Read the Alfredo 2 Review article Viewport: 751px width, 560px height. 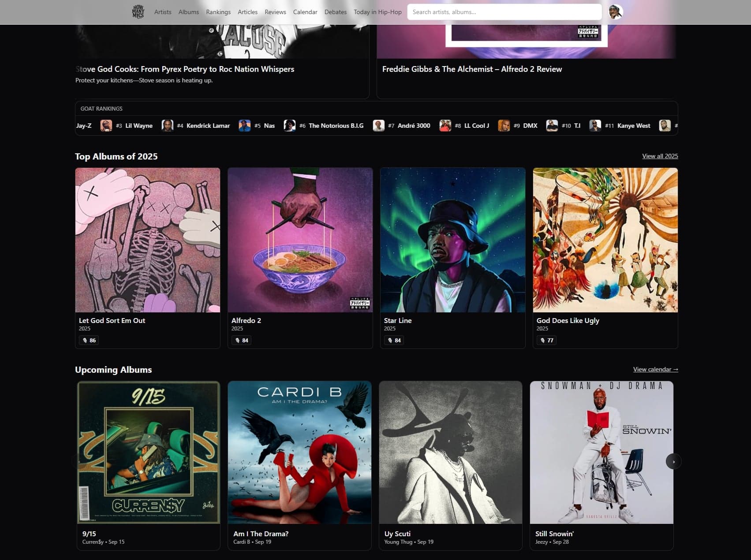coord(472,69)
